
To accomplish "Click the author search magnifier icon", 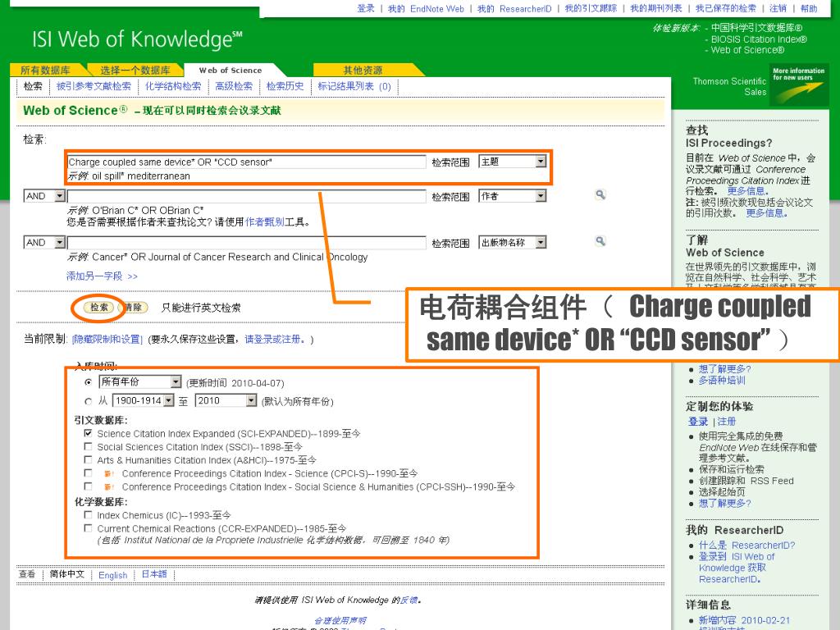I will pyautogui.click(x=600, y=194).
